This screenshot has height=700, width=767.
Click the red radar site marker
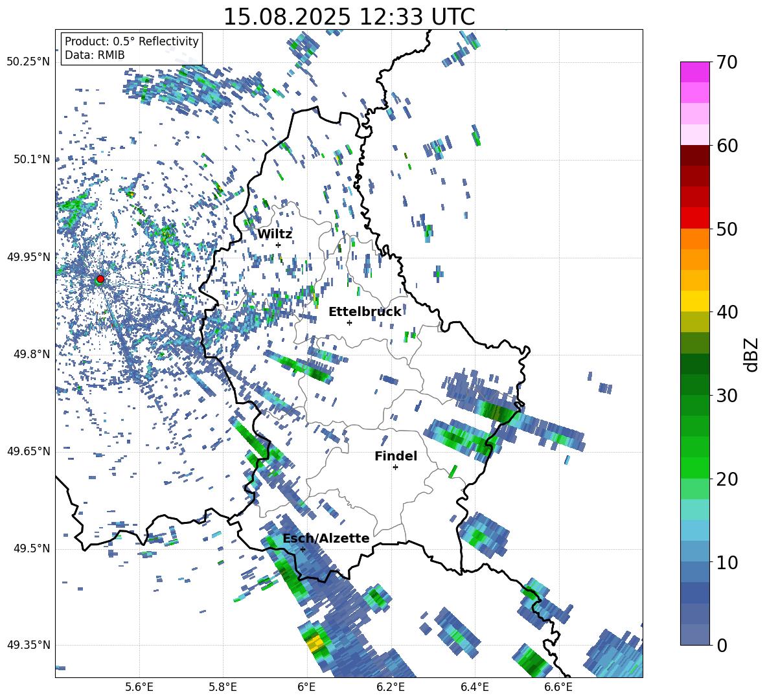(100, 278)
